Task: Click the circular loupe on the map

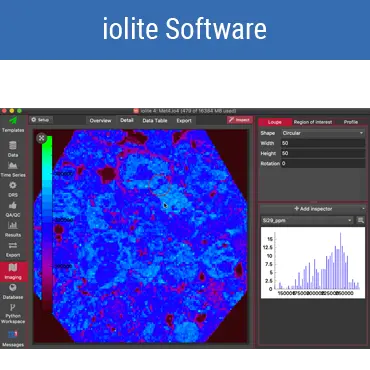Action: click(160, 184)
